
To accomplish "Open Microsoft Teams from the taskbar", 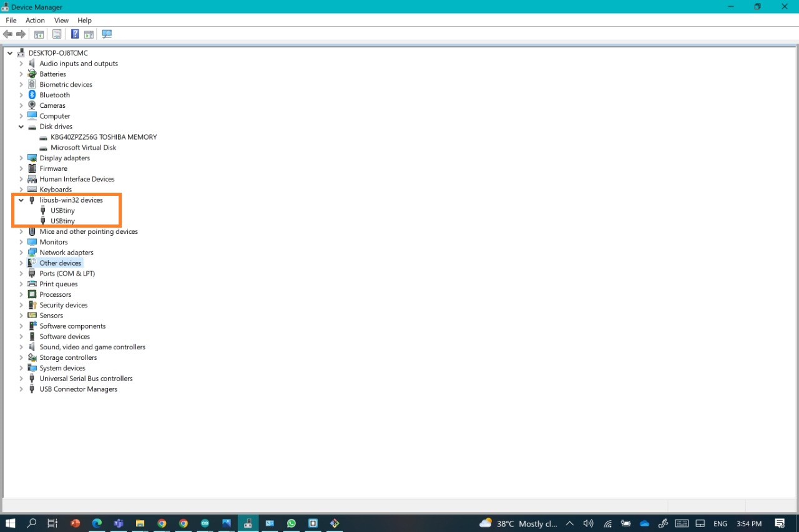I will point(119,523).
